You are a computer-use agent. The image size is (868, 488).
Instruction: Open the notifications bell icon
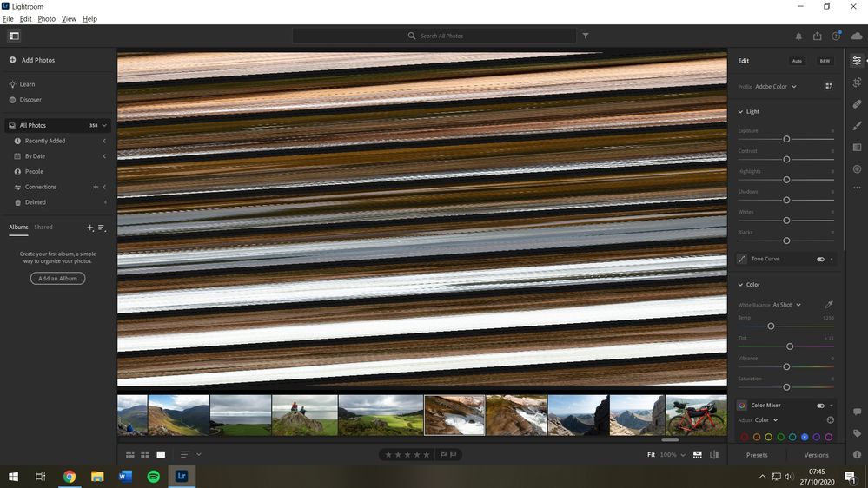(798, 36)
